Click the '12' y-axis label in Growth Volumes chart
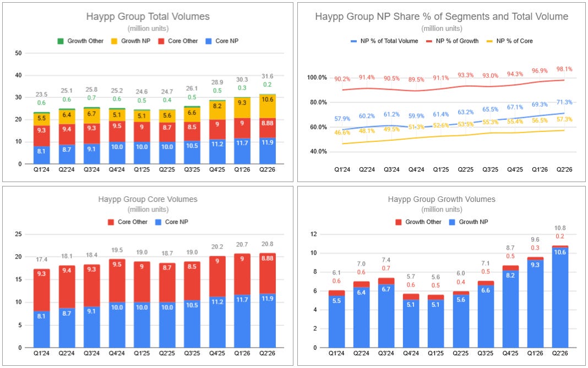This screenshot has height=368, width=588. coord(313,234)
